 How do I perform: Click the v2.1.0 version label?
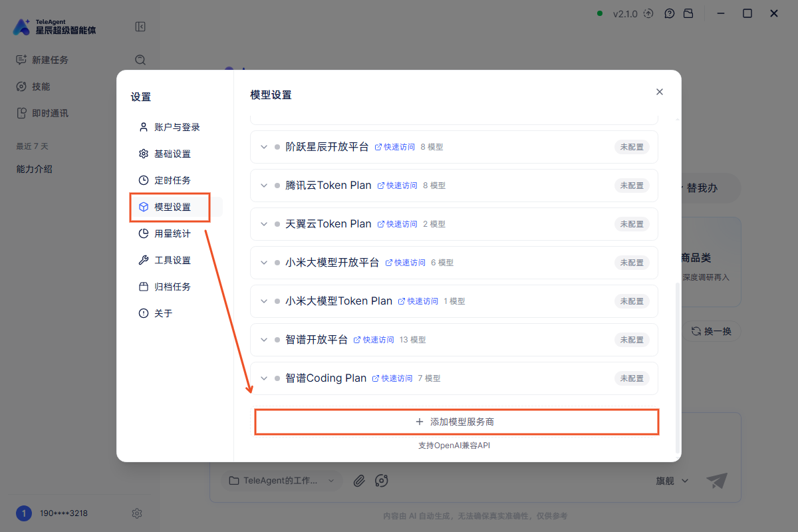(625, 13)
